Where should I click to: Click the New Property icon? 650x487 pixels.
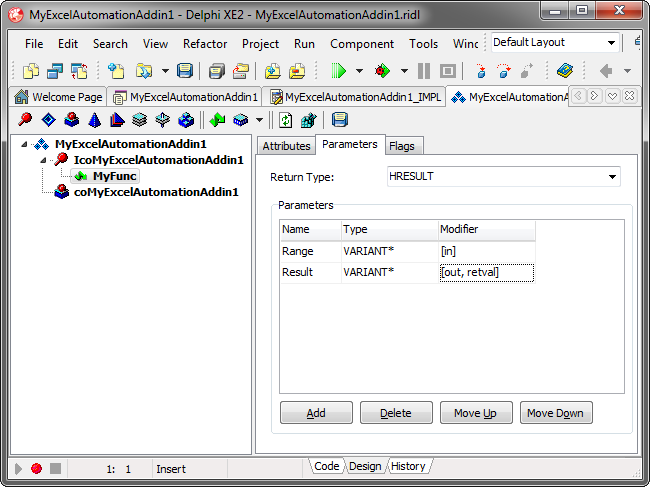click(241, 120)
